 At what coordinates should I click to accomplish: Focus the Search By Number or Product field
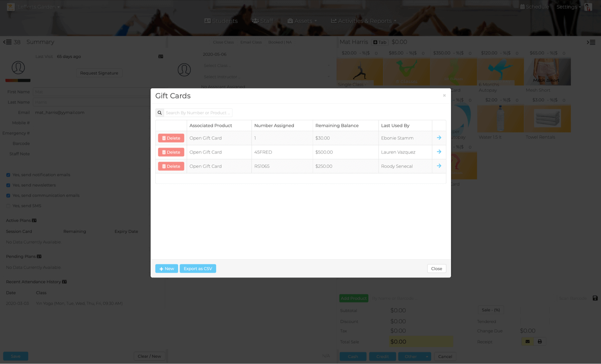click(198, 113)
